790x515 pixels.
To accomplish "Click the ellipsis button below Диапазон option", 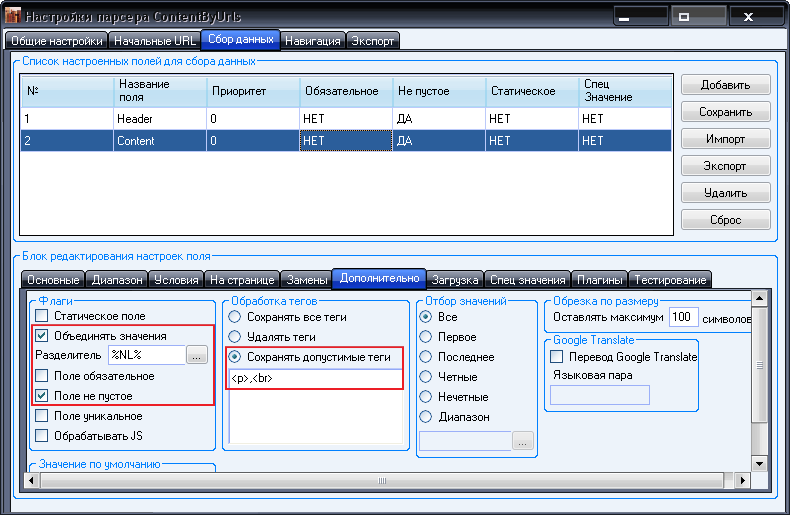I will click(x=523, y=440).
